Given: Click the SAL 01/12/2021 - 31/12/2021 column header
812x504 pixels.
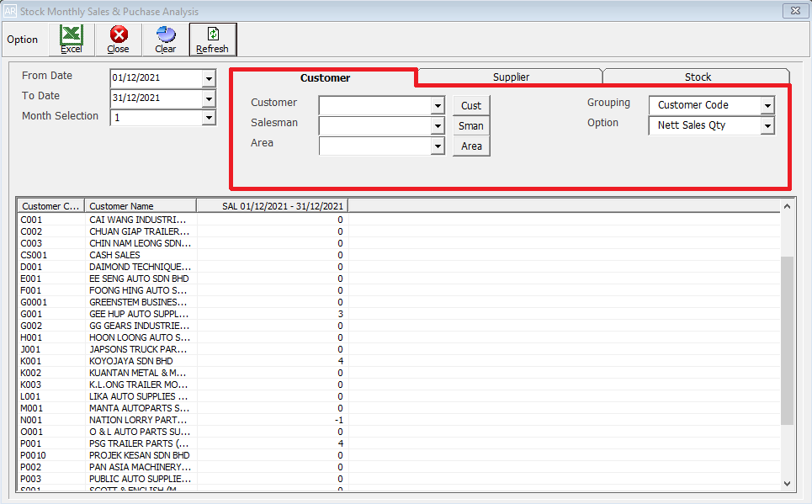Looking at the screenshot, I should [x=273, y=206].
